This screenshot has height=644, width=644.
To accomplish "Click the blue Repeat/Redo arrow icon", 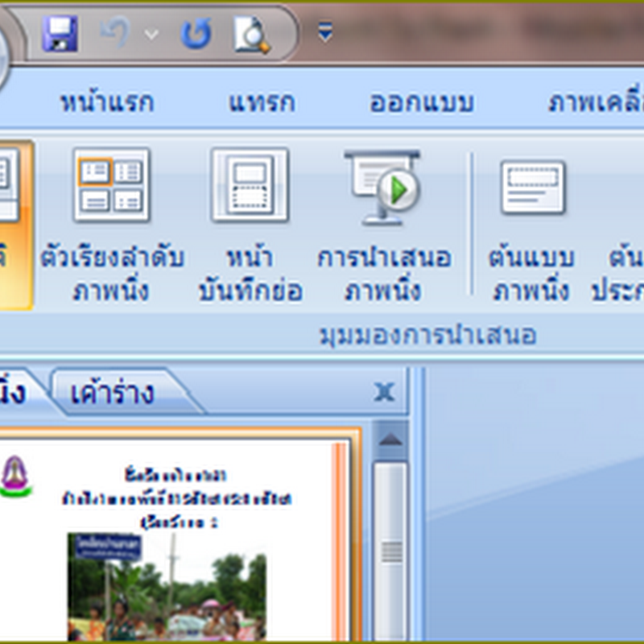I will click(196, 34).
